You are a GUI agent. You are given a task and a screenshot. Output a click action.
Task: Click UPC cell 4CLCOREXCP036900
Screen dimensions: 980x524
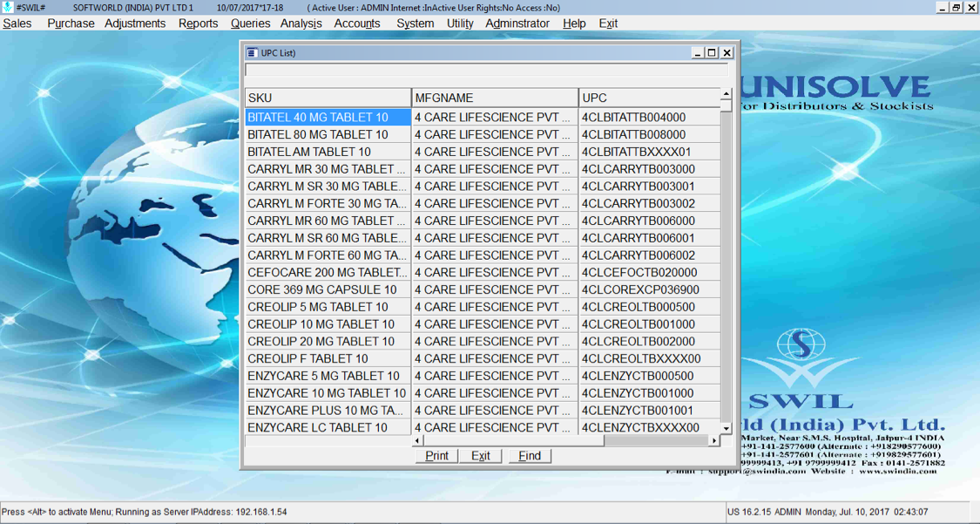[650, 289]
